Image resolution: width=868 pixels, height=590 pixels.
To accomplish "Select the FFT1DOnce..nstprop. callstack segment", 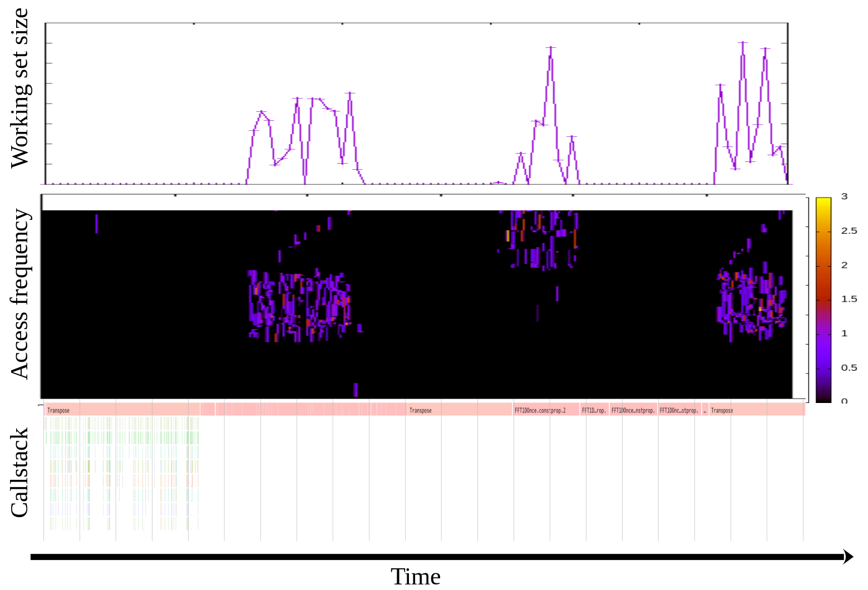I will [634, 410].
